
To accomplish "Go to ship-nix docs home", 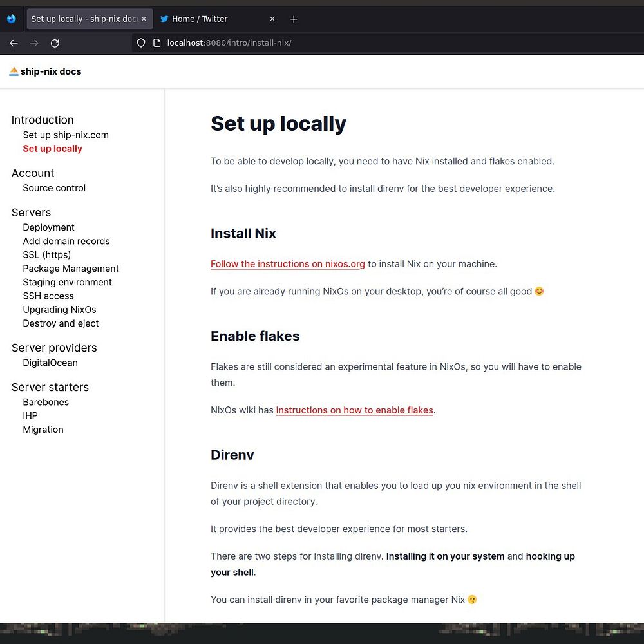I will (x=45, y=71).
